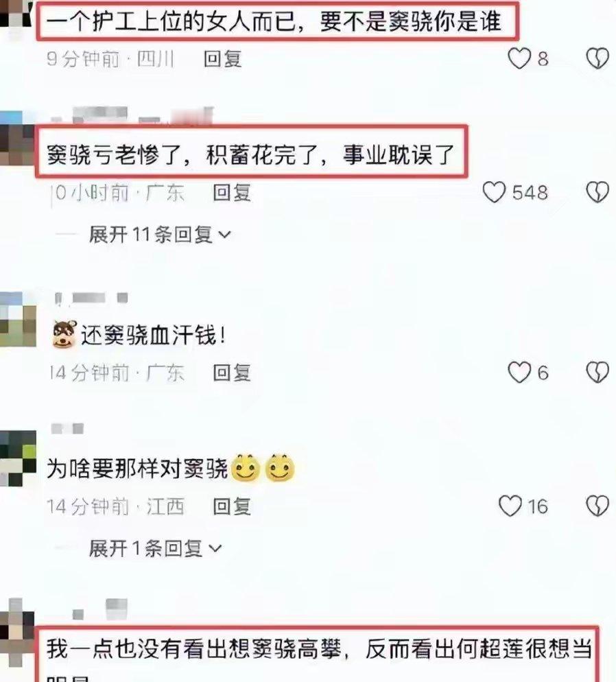Like the 还窦骁血汗钱 comment

[x=519, y=373]
